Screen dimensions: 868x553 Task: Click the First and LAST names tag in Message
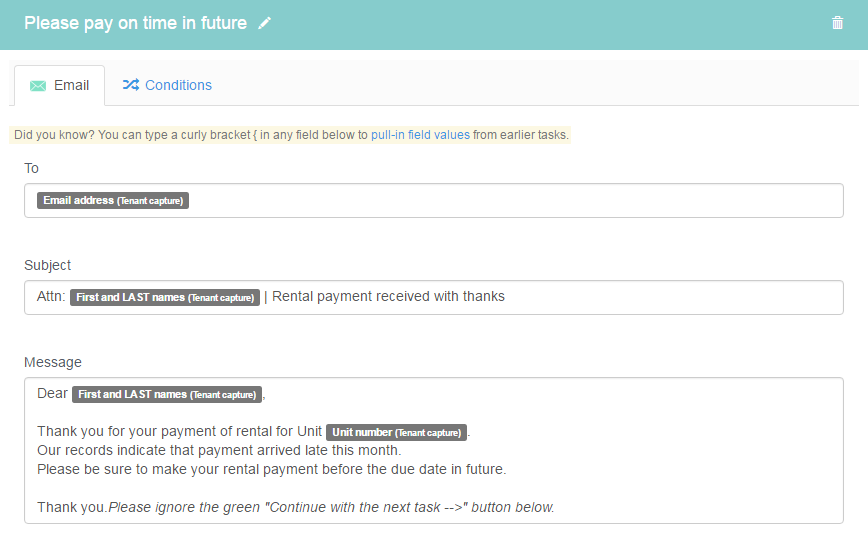tap(167, 394)
